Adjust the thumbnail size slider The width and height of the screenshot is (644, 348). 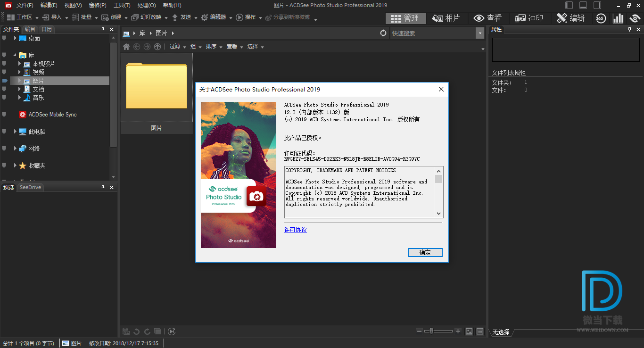pos(438,331)
